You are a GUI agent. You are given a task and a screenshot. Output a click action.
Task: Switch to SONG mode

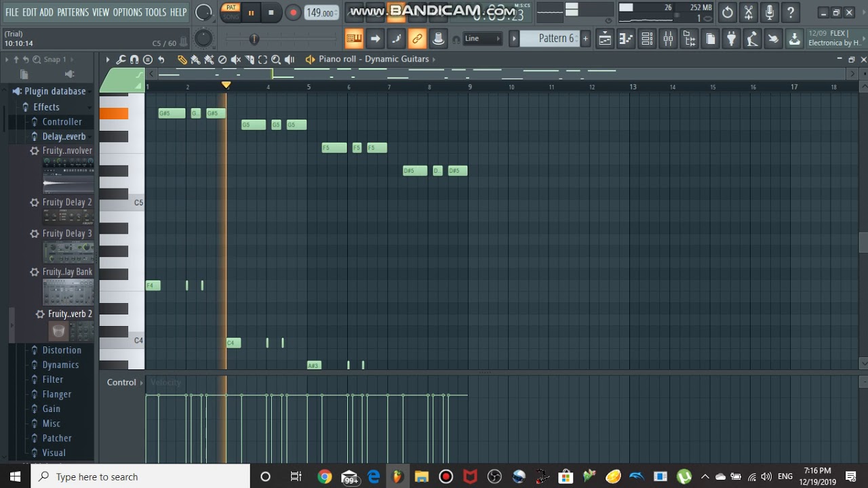click(231, 17)
